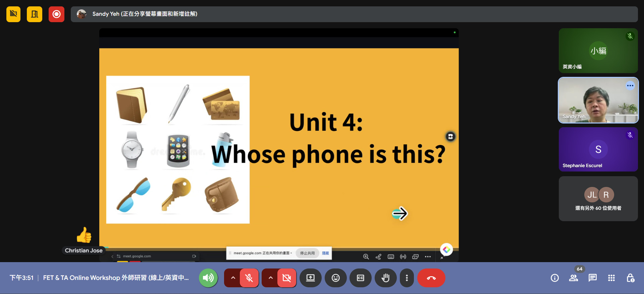Leave the call with red hang-up button
Viewport: 644px width, 294px height.
click(x=431, y=278)
